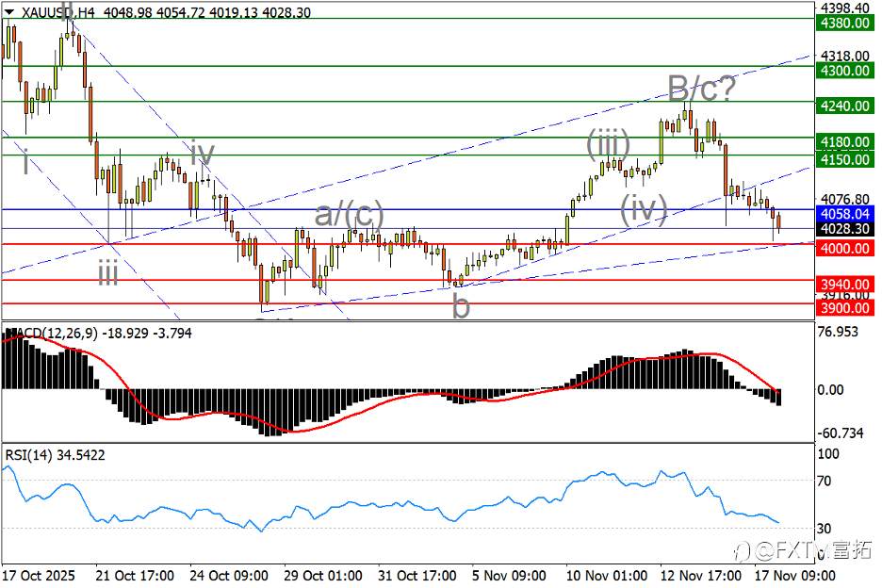Click the 17 Oct 2025 time label
This screenshot has width=882, height=588.
click(39, 576)
